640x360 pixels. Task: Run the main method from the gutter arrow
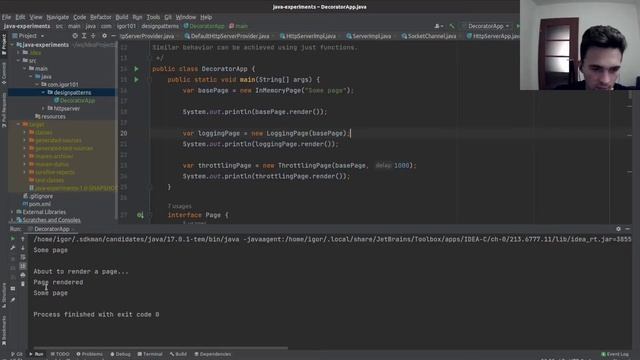136,80
